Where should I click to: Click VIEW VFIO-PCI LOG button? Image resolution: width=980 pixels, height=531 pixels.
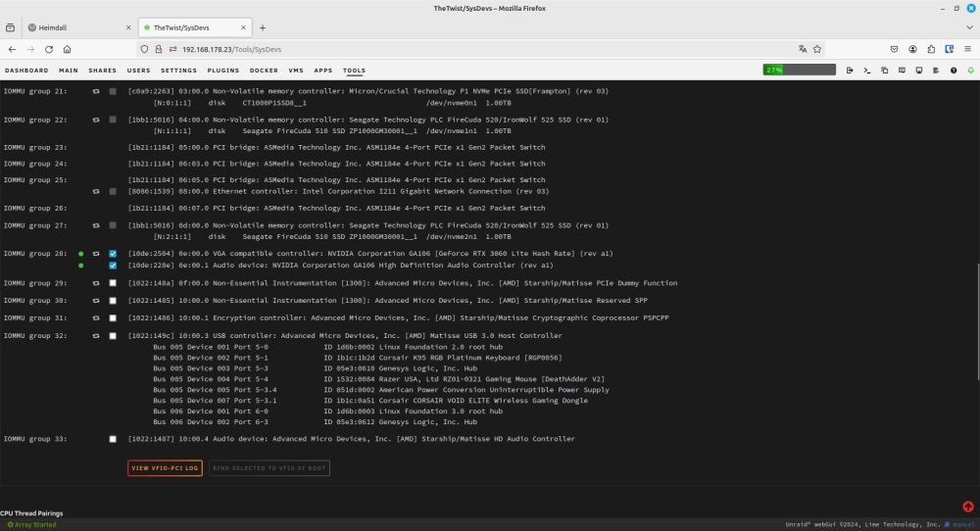pyautogui.click(x=165, y=468)
